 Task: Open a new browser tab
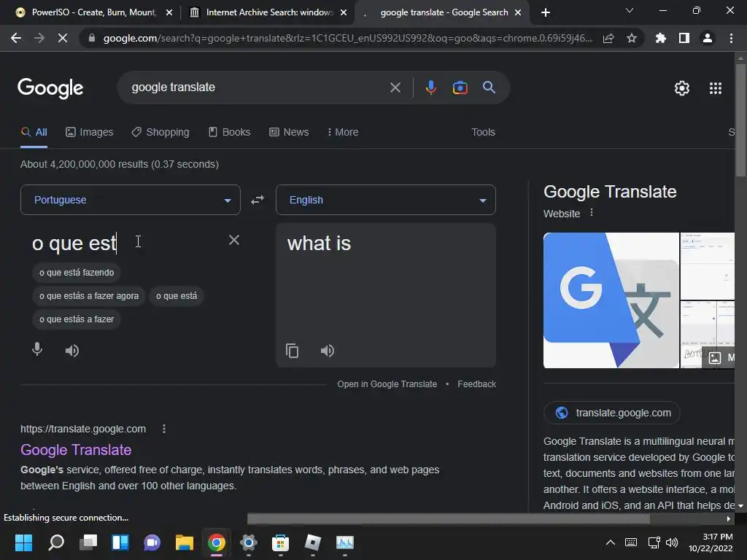(546, 12)
